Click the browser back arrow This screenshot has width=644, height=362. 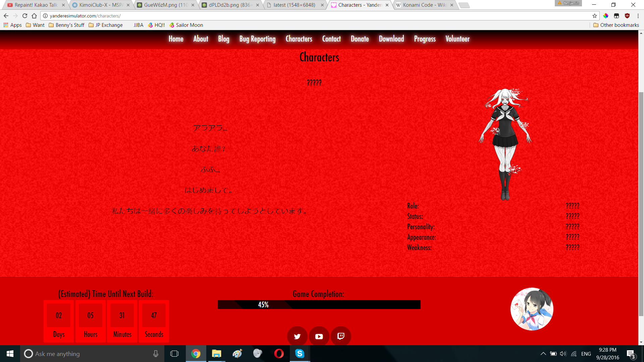click(x=6, y=16)
